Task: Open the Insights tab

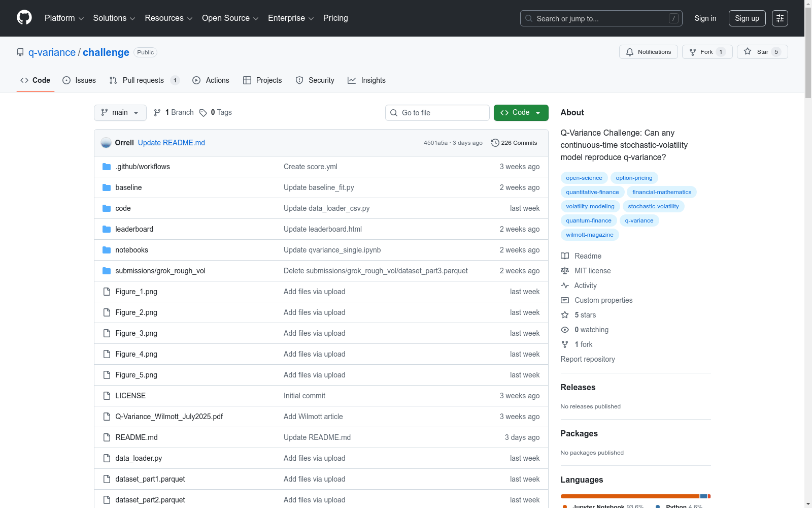Action: tap(366, 80)
